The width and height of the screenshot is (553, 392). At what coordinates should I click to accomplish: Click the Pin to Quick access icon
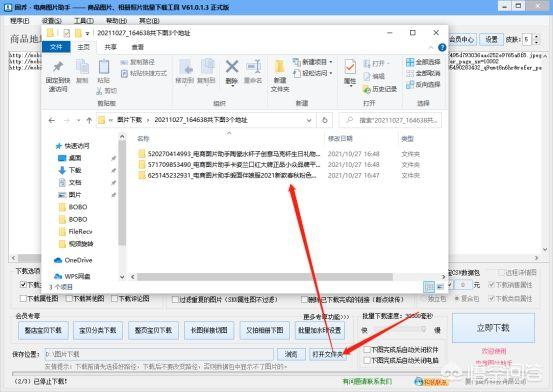tap(58, 67)
